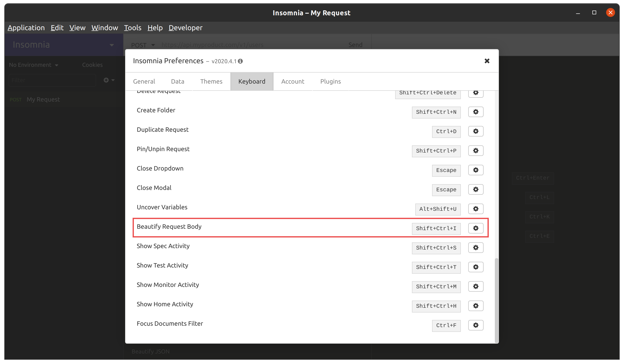Image resolution: width=624 pixels, height=364 pixels.
Task: Click the Beautify Request Body row label
Action: coord(169,227)
